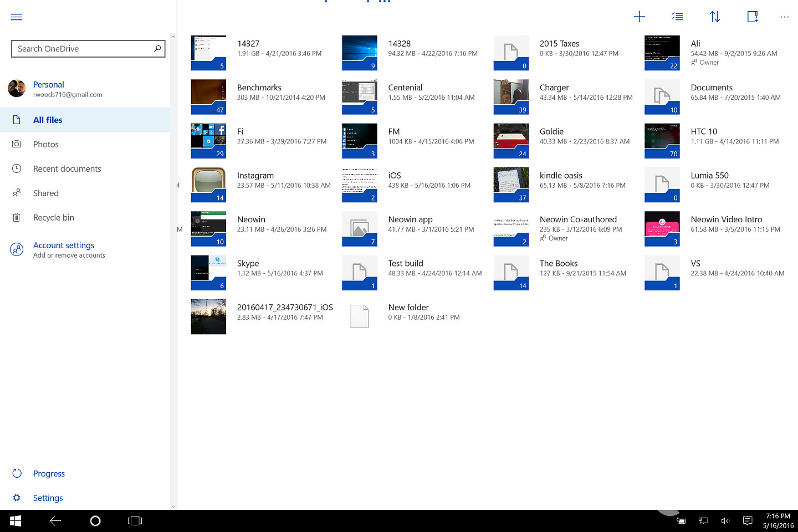Open the Settings link
The height and width of the screenshot is (532, 798).
pyautogui.click(x=48, y=498)
